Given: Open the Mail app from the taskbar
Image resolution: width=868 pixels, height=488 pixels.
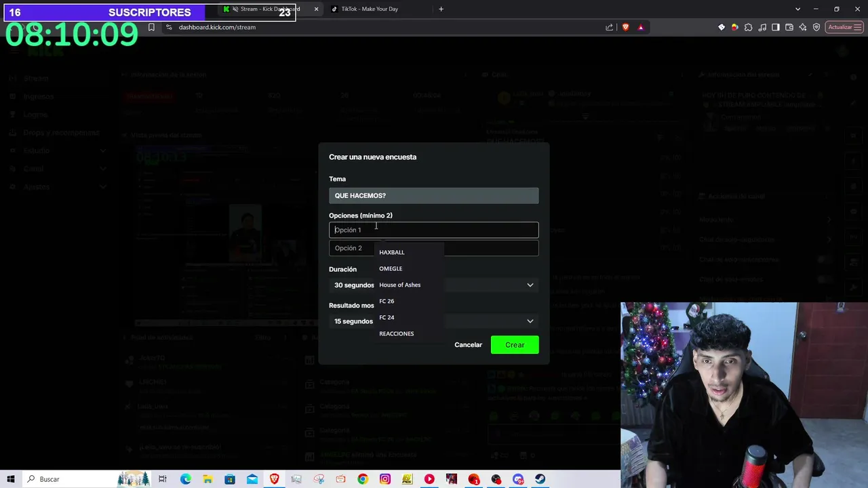Looking at the screenshot, I should click(252, 479).
